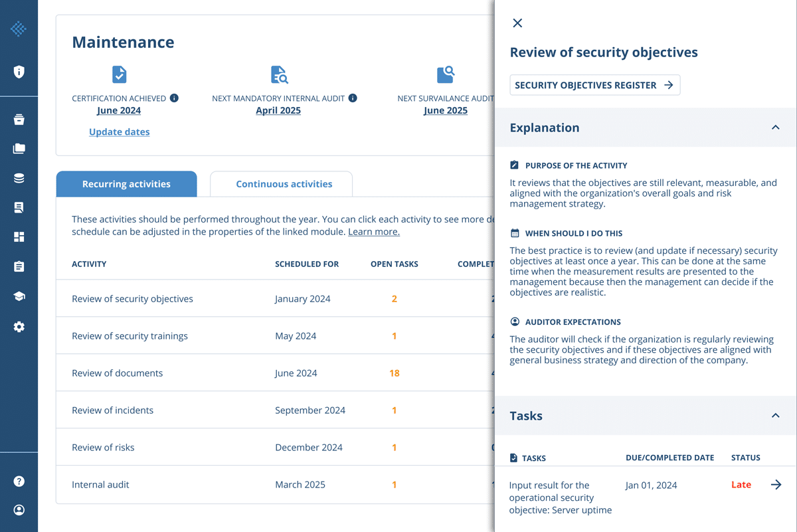797x532 pixels.
Task: Open the user profile icon
Action: pos(19,510)
